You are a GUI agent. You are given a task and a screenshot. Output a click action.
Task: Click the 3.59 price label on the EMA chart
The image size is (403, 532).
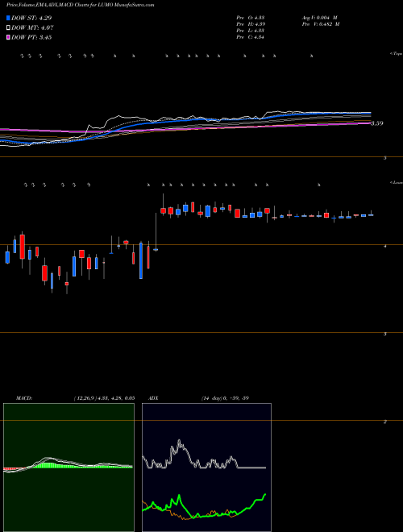(x=377, y=123)
